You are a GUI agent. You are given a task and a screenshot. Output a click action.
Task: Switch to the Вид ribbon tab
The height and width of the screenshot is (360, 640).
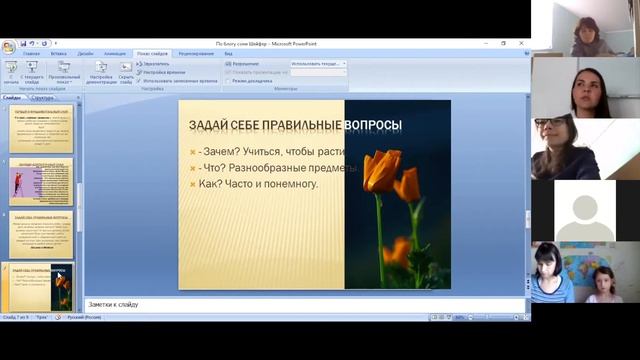228,53
